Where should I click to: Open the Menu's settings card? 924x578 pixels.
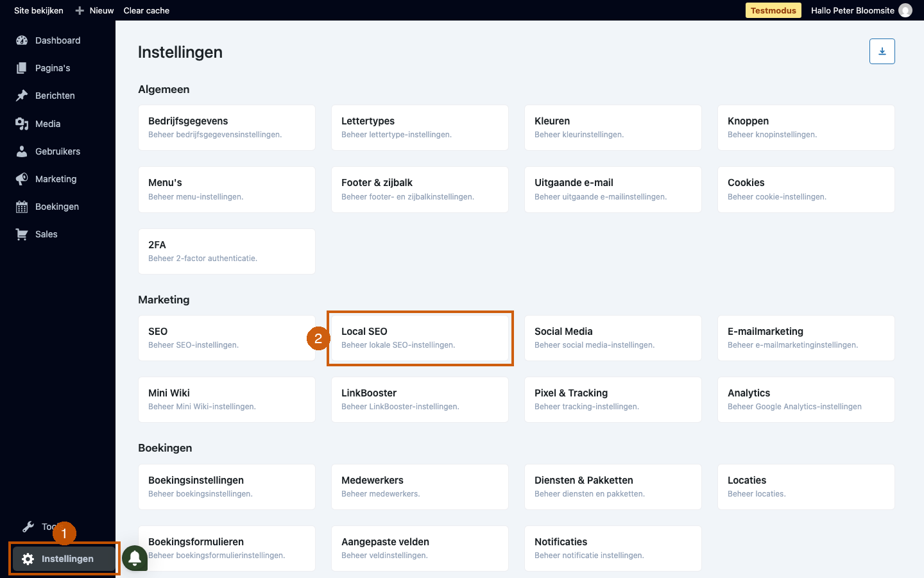coord(227,189)
